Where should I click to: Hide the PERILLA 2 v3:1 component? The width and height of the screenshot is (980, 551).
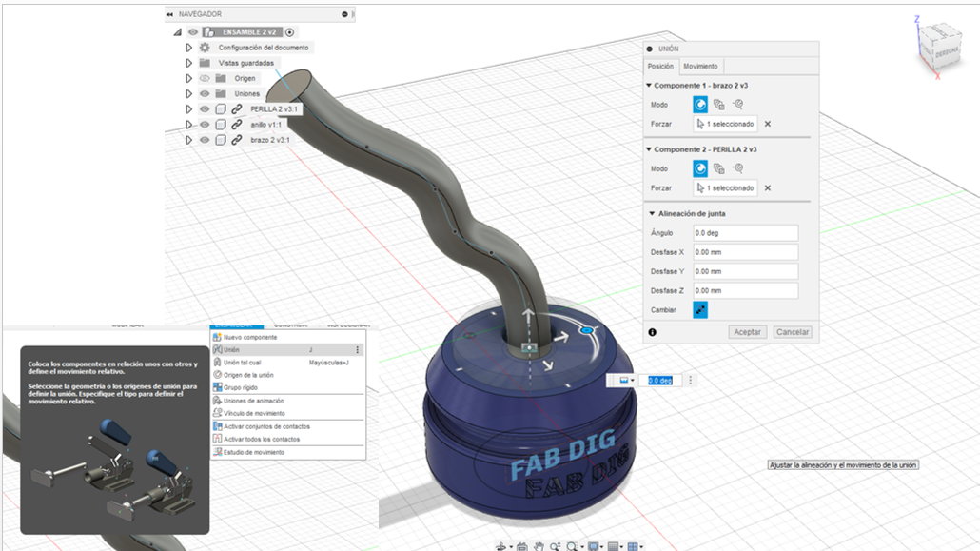pos(205,108)
